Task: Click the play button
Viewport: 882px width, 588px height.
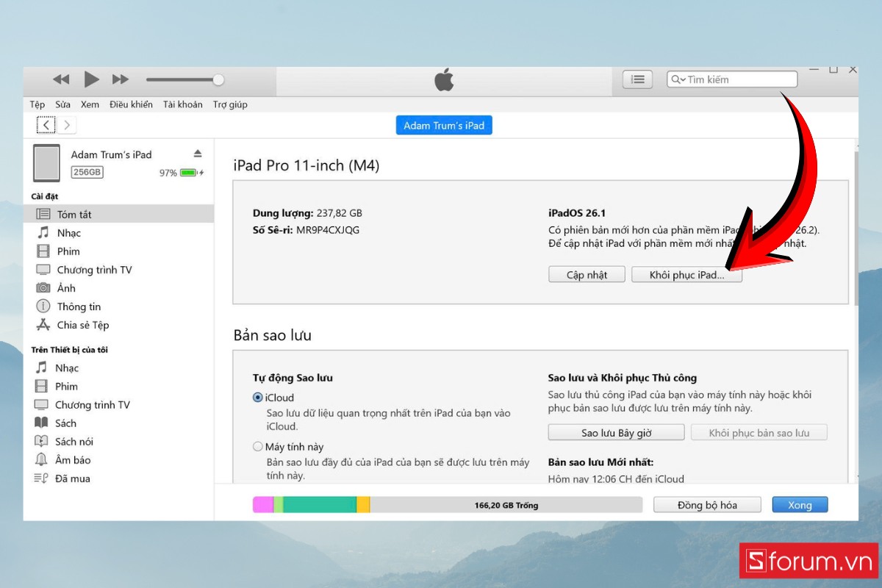Action: (91, 79)
